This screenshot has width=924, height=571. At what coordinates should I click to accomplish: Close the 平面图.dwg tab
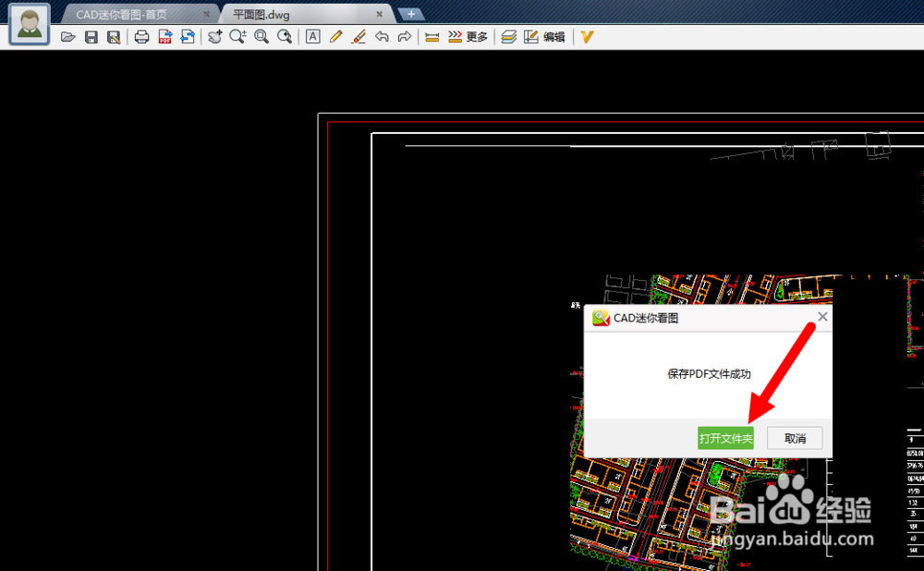(379, 14)
